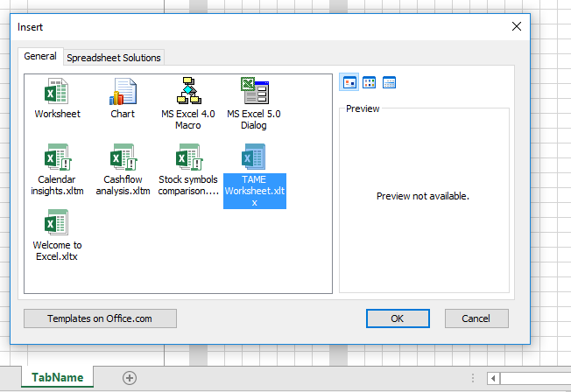Image resolution: width=571 pixels, height=392 pixels.
Task: Click the sheet tab bar splitter dots
Action: pyautogui.click(x=473, y=378)
